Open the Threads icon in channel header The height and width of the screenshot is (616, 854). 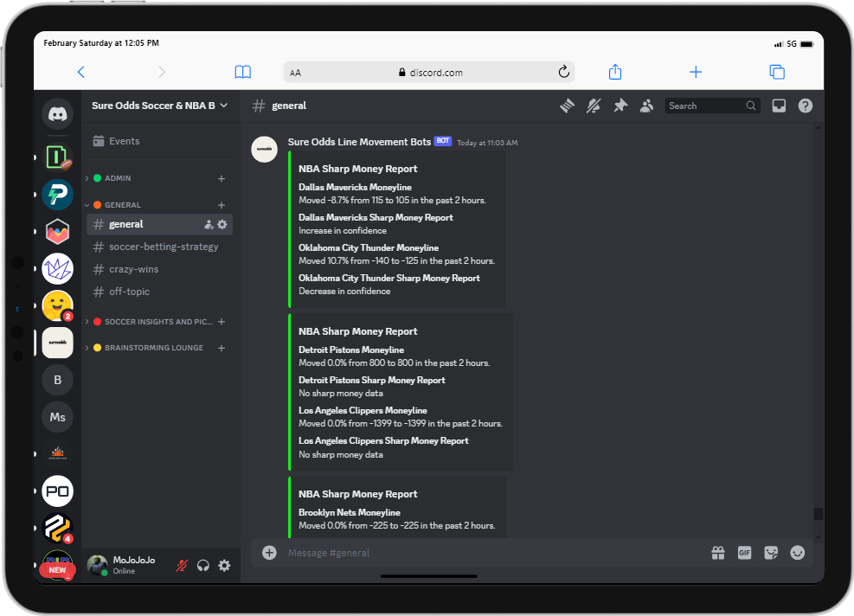pos(567,106)
